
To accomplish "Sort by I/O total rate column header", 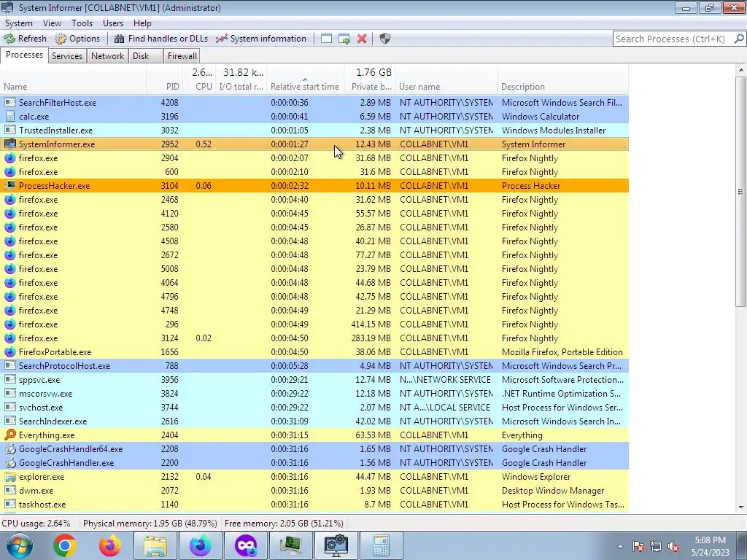I will pyautogui.click(x=241, y=80).
